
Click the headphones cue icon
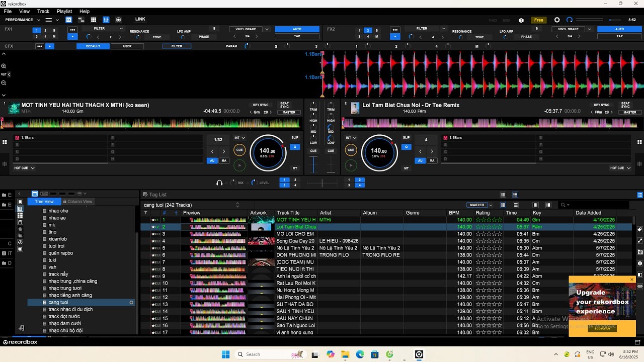click(219, 183)
